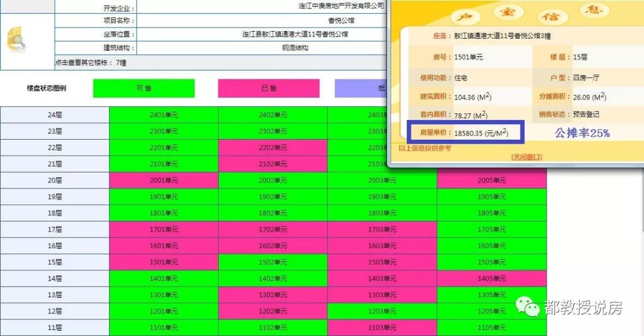Select sold unit 1601单元
The width and height of the screenshot is (644, 336).
[x=164, y=246]
